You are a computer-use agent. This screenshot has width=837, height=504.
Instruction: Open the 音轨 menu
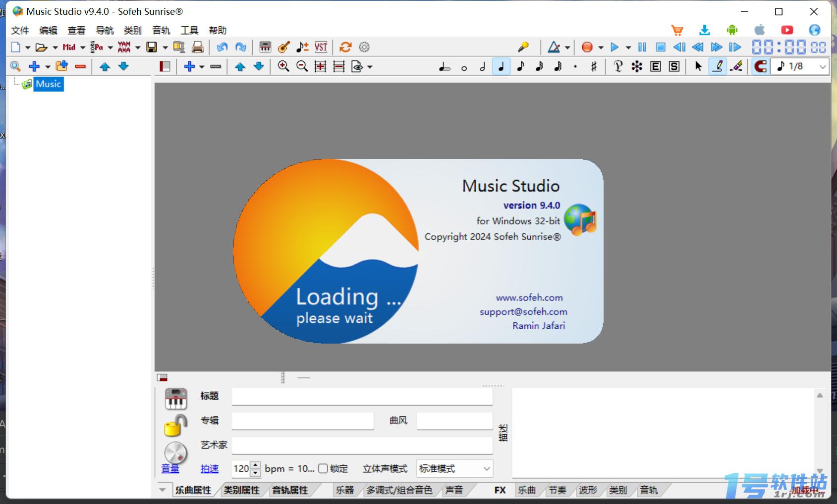pos(161,31)
